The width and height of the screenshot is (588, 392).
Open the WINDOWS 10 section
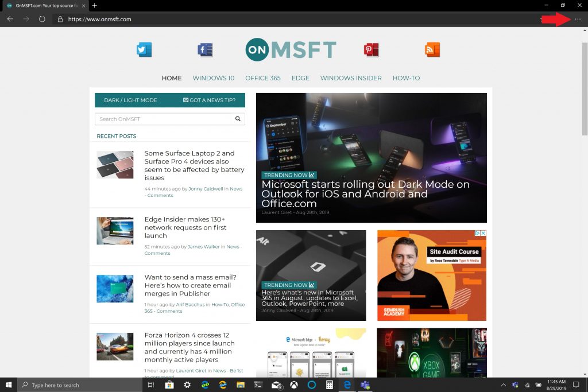(214, 78)
